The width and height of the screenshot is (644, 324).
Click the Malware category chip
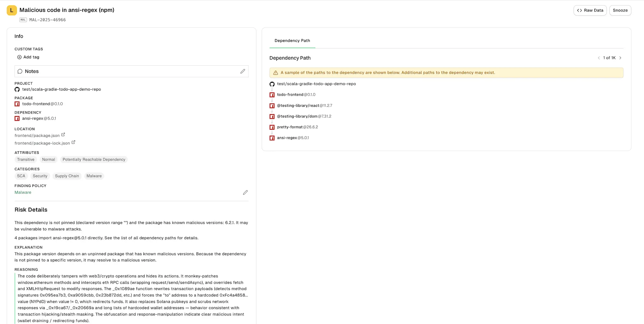[x=94, y=176]
